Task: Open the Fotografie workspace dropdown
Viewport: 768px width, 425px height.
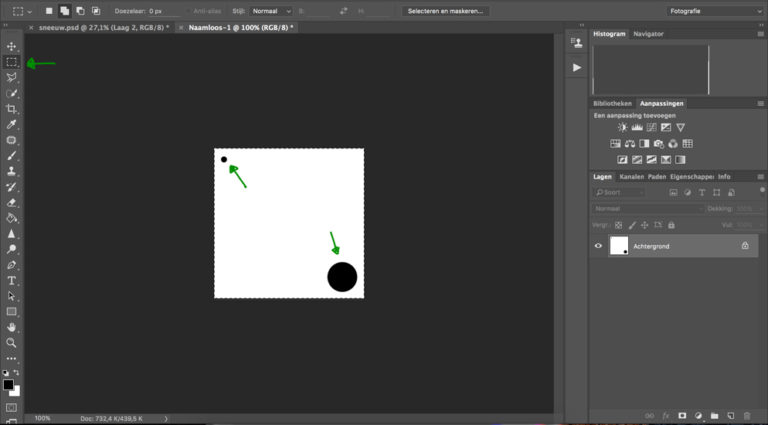Action: coord(715,11)
